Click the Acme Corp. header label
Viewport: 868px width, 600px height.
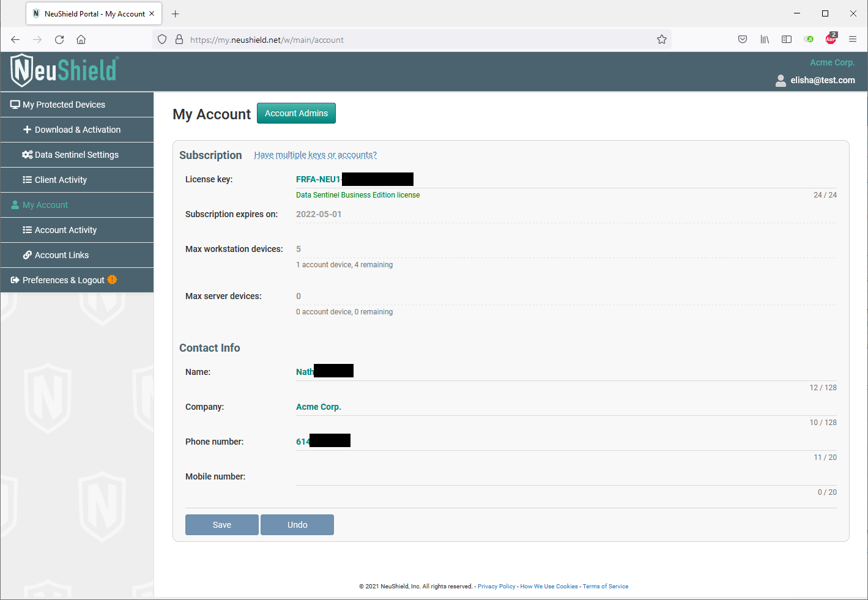(833, 62)
